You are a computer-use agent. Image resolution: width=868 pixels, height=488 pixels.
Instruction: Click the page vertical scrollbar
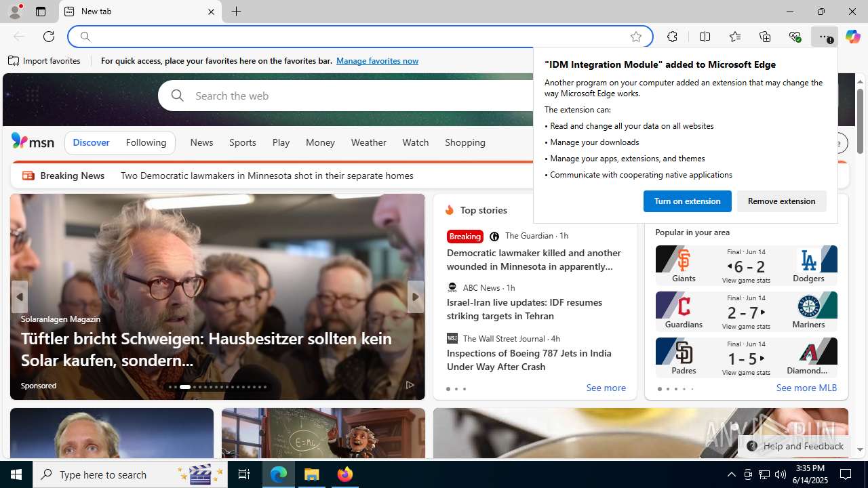pos(860,264)
